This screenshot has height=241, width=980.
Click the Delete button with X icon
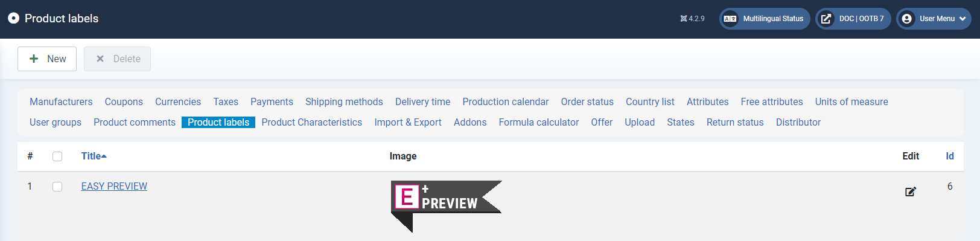(x=117, y=59)
